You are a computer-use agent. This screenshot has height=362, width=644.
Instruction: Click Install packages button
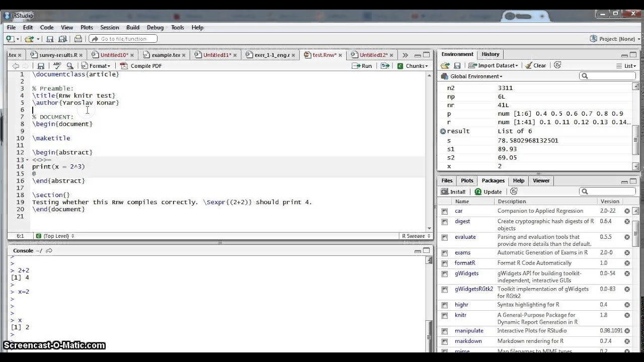pos(453,192)
